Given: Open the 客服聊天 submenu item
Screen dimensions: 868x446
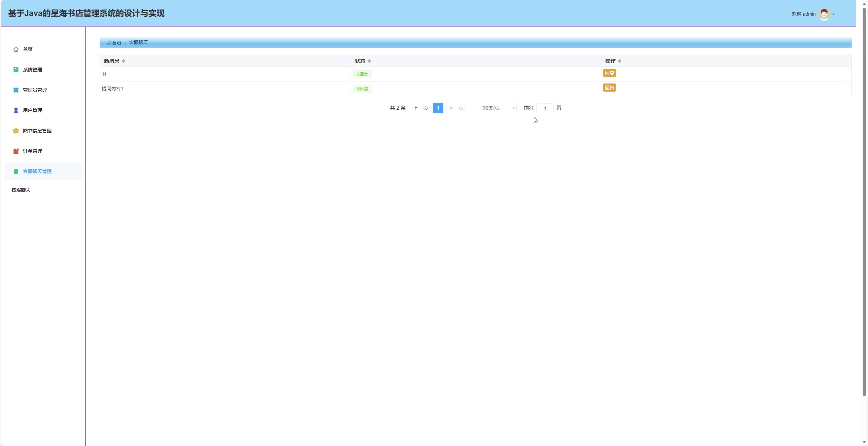Looking at the screenshot, I should tap(21, 190).
